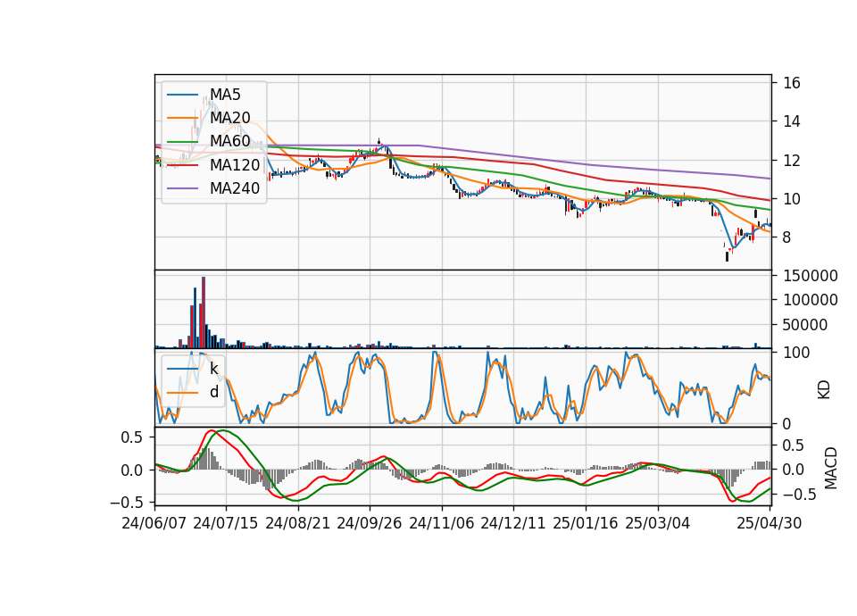Viewport: 857px width, 616px height.
Task: Click the price axis value 8
Action: pos(787,237)
